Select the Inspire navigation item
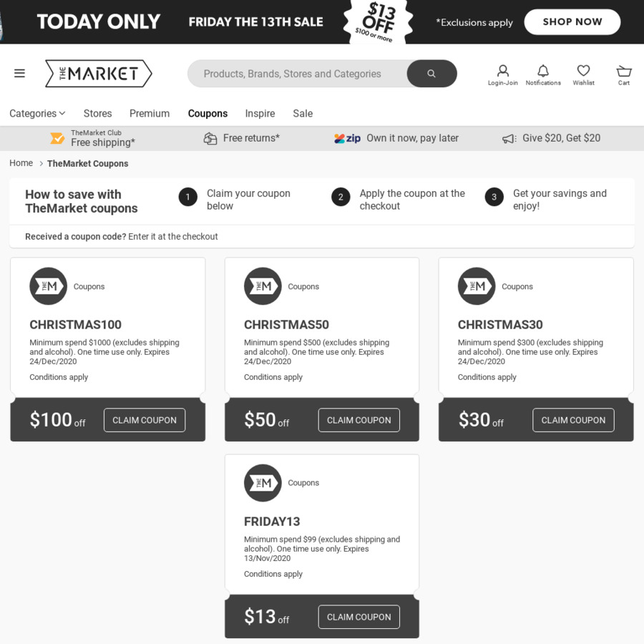This screenshot has width=644, height=644. tap(260, 113)
